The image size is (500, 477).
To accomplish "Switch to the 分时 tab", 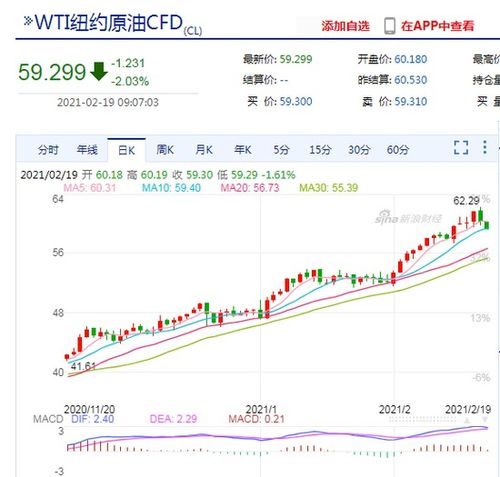I will pyautogui.click(x=48, y=150).
